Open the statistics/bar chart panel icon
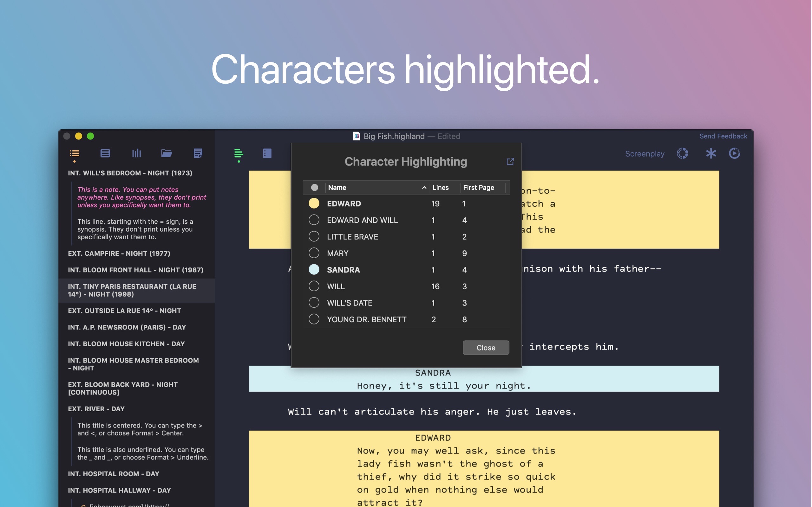The width and height of the screenshot is (812, 507). (136, 153)
